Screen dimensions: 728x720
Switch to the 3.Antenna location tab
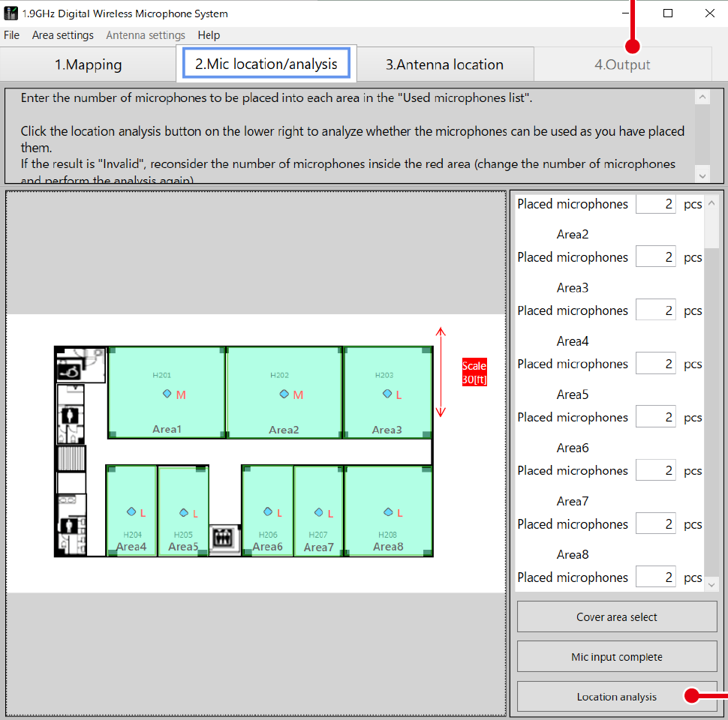click(445, 64)
